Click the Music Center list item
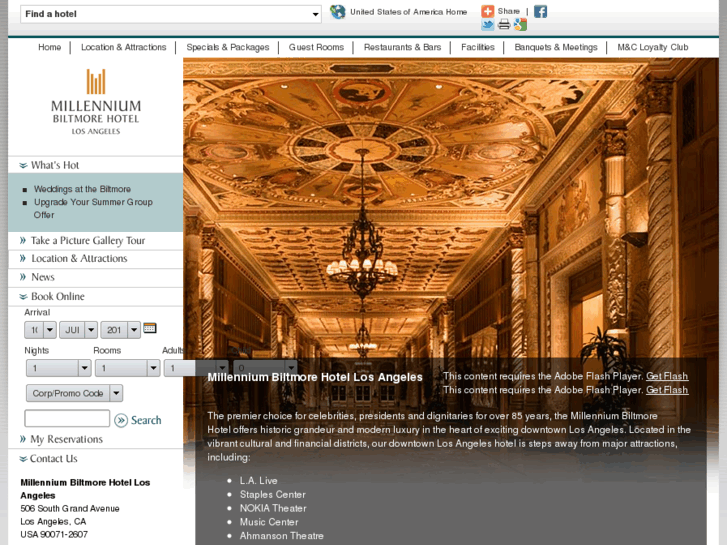The height and width of the screenshot is (545, 727). point(269,522)
